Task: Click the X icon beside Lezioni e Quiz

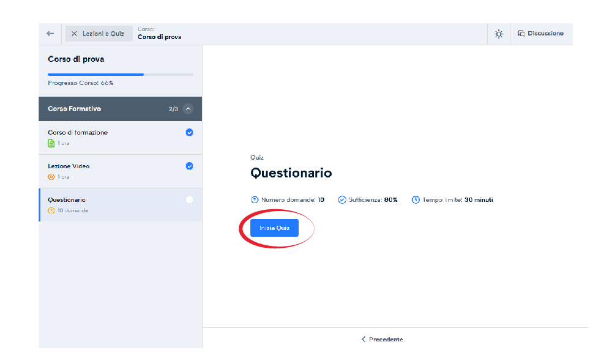Action: pyautogui.click(x=74, y=34)
